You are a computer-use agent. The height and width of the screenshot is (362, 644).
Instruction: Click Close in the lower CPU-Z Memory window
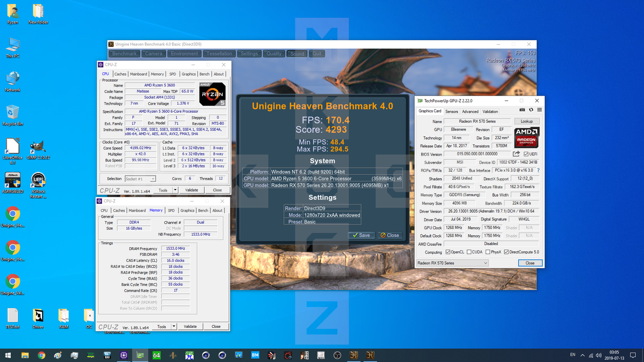(216, 326)
